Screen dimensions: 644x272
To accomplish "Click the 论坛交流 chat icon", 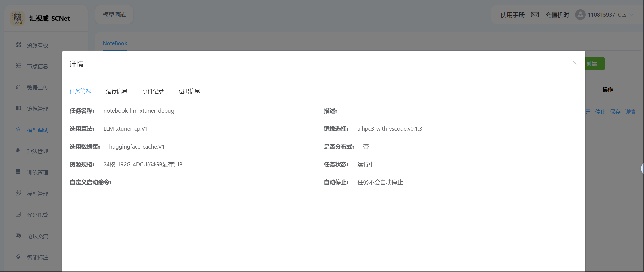I will (18, 236).
